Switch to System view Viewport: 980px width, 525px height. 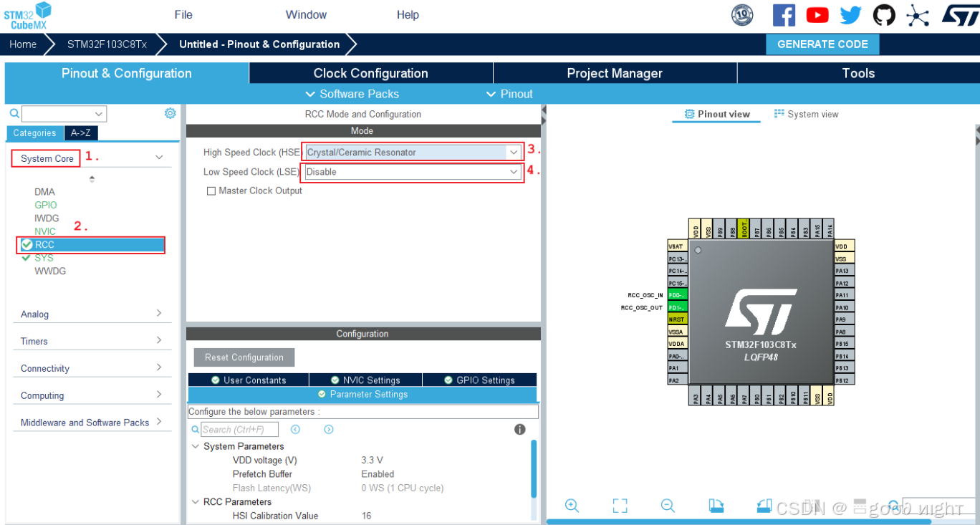[806, 114]
